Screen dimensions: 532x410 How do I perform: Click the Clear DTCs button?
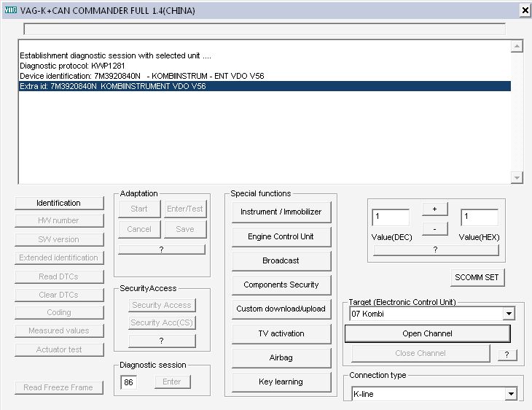59,295
